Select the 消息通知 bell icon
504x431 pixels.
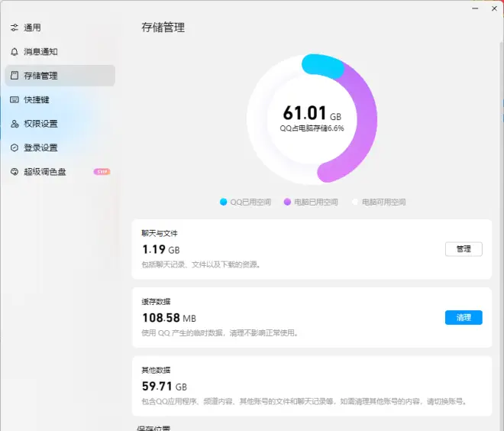(x=15, y=52)
